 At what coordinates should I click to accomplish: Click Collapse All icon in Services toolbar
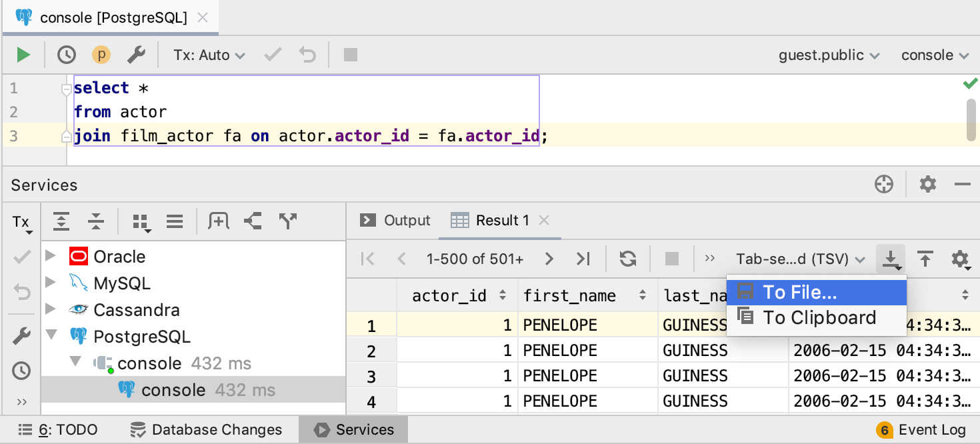pos(96,221)
